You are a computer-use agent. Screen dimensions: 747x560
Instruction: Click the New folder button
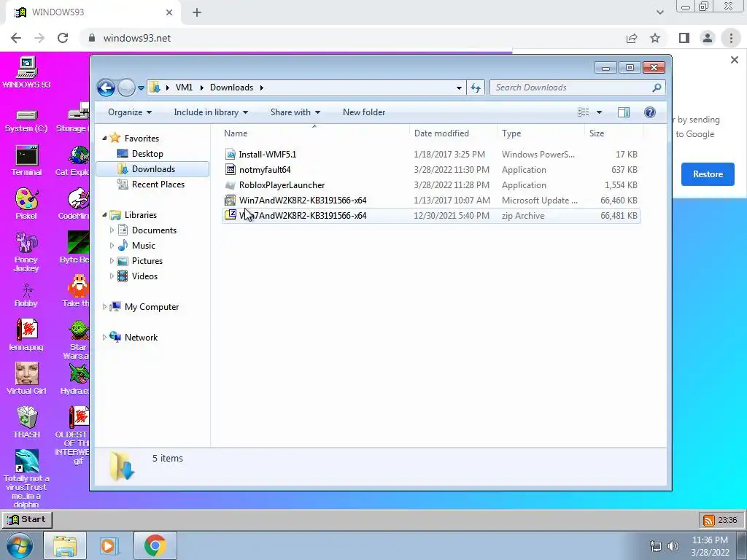point(364,112)
